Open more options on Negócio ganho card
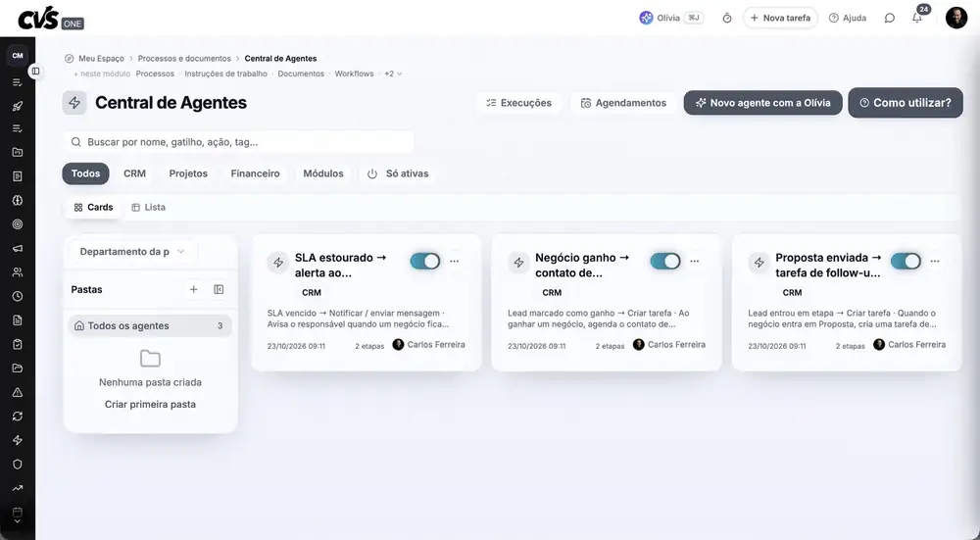 pyautogui.click(x=695, y=262)
